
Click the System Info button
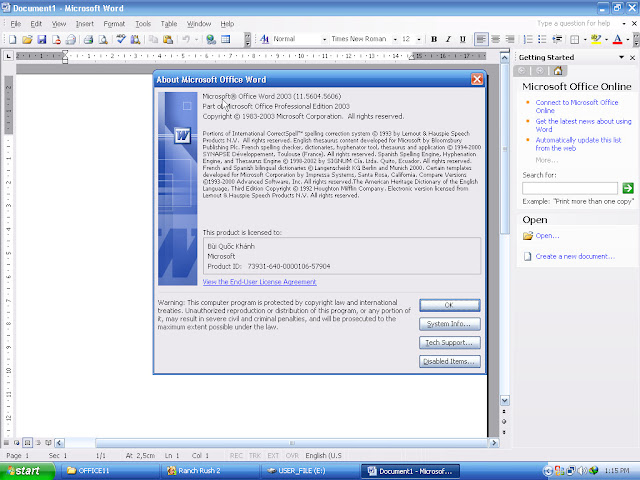pos(449,324)
